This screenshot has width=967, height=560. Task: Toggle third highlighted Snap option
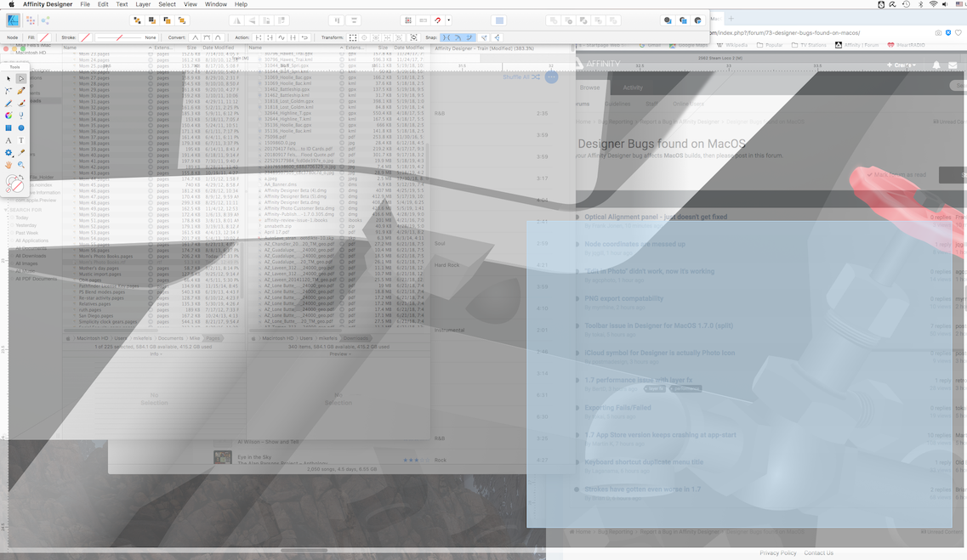point(470,37)
